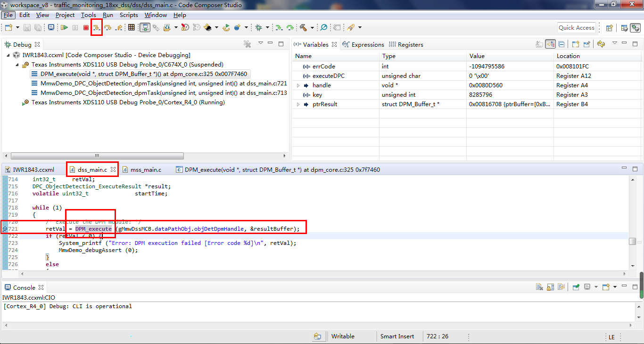
Task: Click the Open Perspective icon
Action: coord(609,27)
